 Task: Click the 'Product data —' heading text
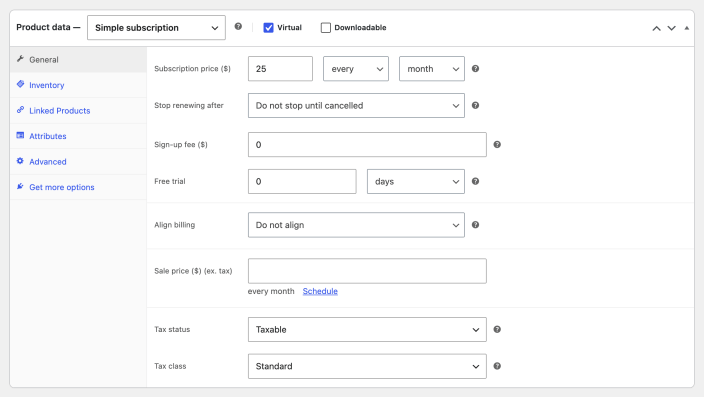48,27
